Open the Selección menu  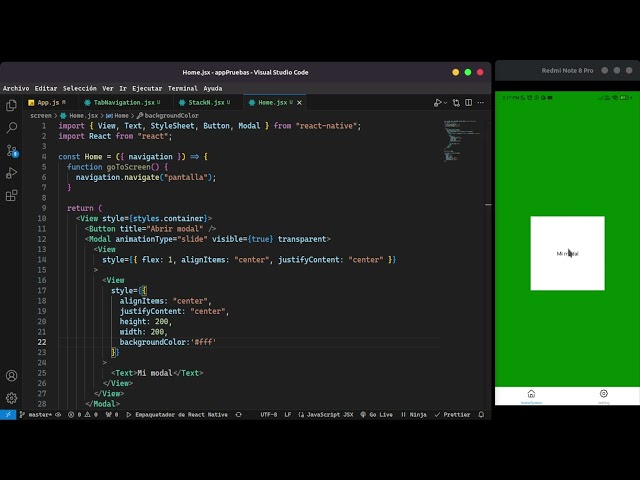pyautogui.click(x=80, y=88)
